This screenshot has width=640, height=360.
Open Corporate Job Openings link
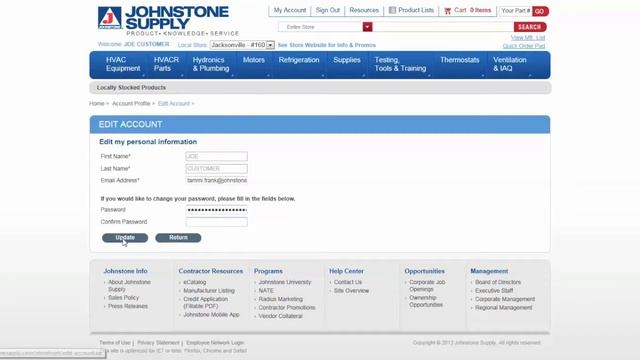click(427, 285)
